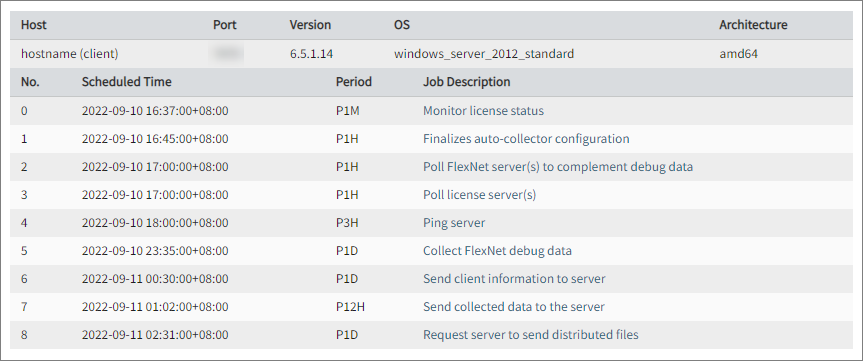Select scheduled time 2022-09-10 16:37:00+08:00
863x361 pixels.
pos(155,111)
